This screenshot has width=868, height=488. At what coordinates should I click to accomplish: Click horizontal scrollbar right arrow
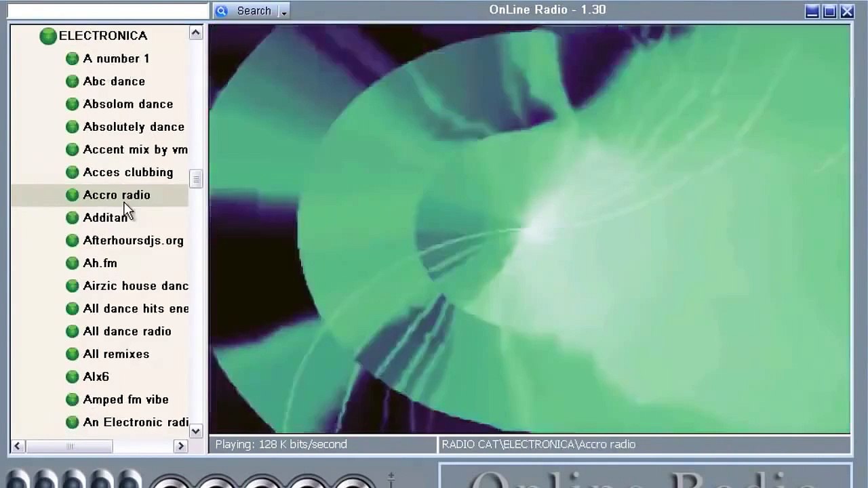tap(180, 446)
